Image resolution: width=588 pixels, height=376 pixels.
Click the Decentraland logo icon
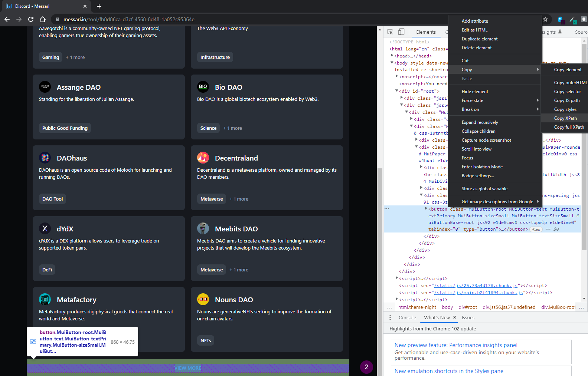[x=203, y=158]
